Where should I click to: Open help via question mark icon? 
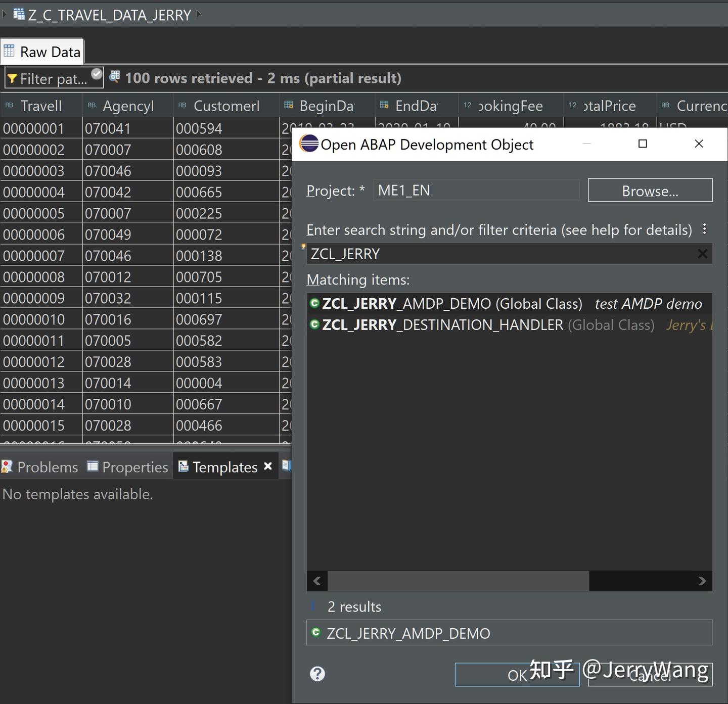pos(317,674)
